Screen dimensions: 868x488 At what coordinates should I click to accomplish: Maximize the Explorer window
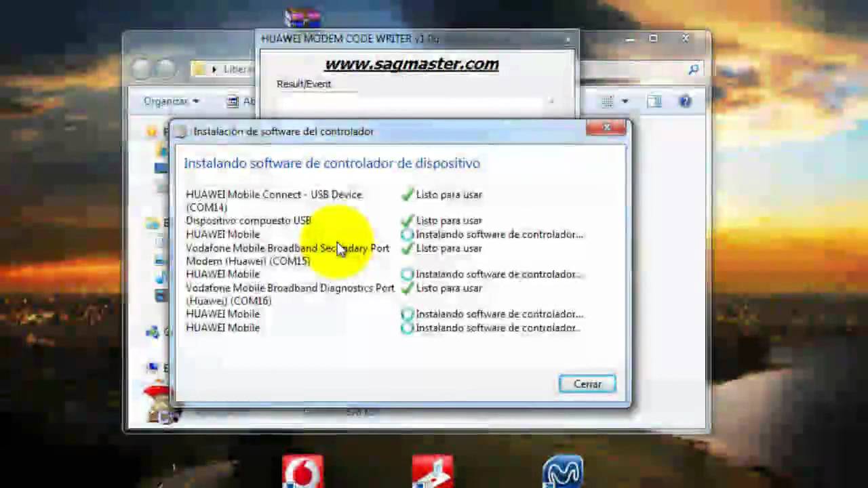tap(653, 39)
